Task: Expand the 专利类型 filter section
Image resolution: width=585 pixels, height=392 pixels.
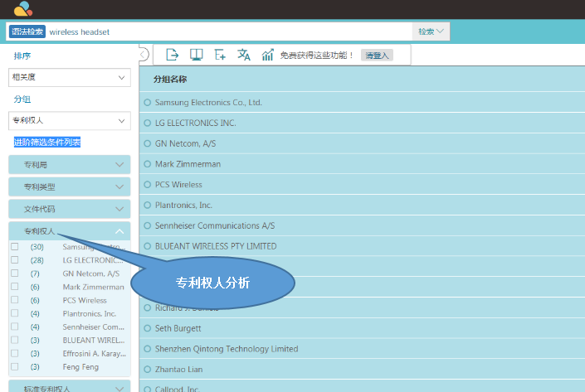Action: pos(70,186)
